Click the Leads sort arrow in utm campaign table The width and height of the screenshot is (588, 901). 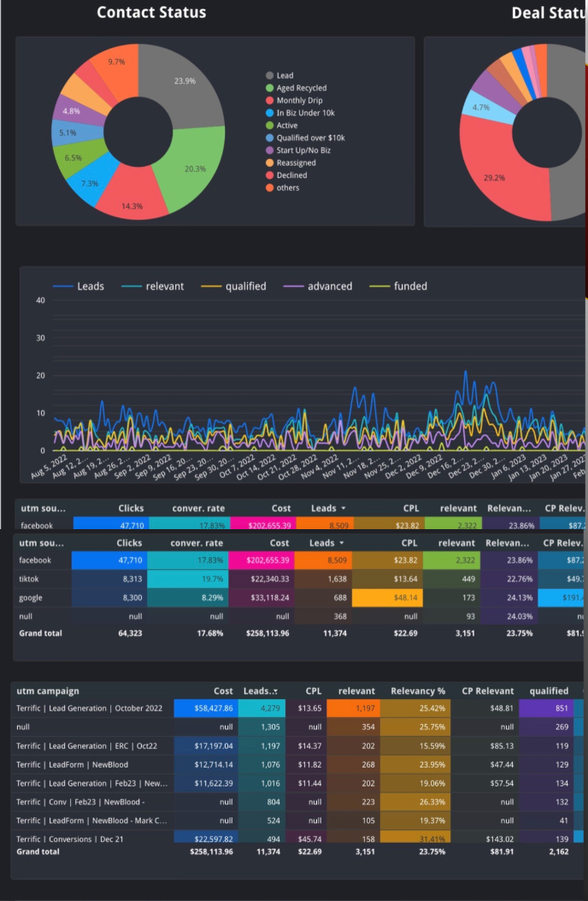coord(274,692)
